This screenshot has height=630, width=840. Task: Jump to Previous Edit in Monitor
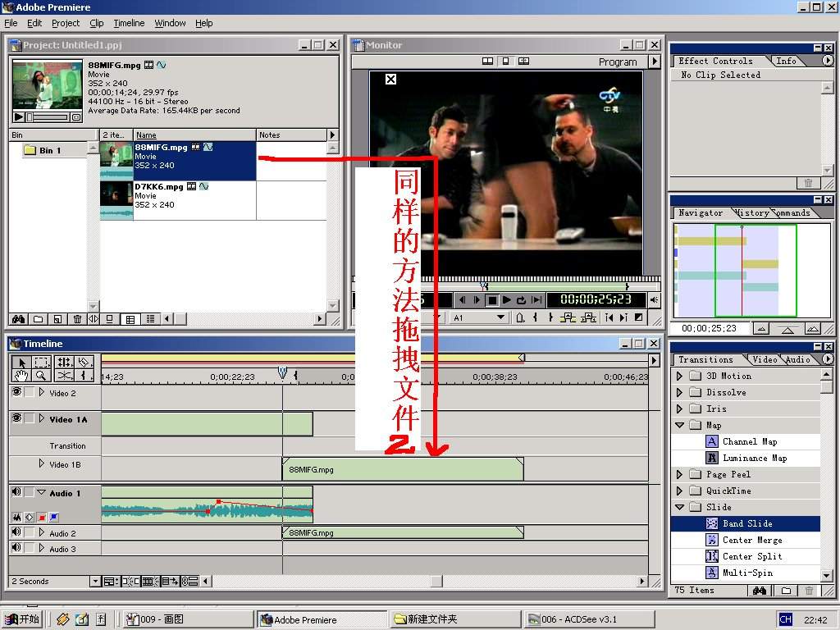[609, 317]
